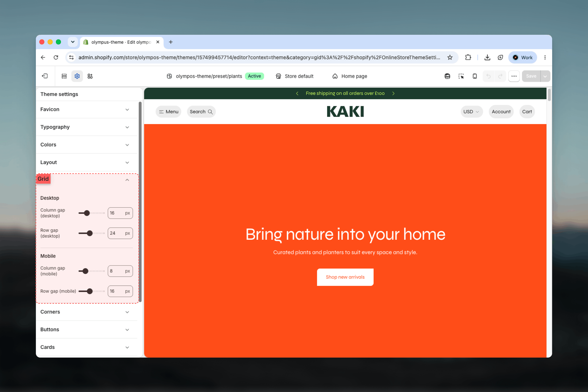The width and height of the screenshot is (588, 392).
Task: Expand the Layout settings section
Action: click(x=87, y=162)
